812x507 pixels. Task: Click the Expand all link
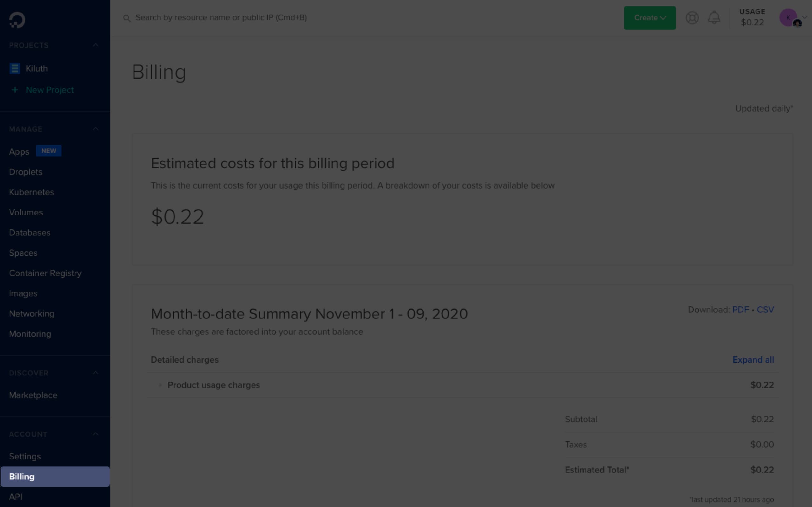pyautogui.click(x=753, y=360)
